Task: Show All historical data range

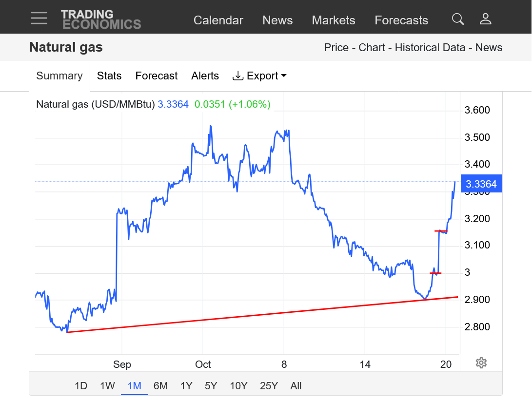Action: coord(296,386)
